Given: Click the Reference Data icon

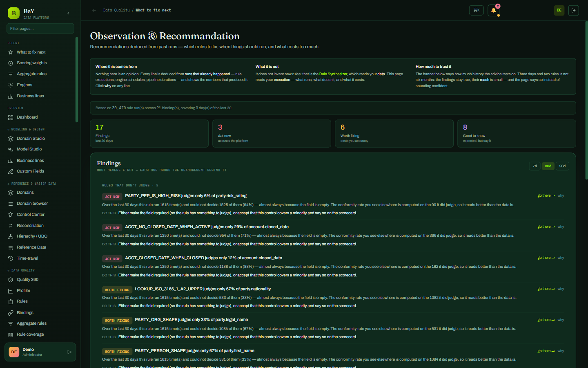Looking at the screenshot, I should tap(11, 247).
